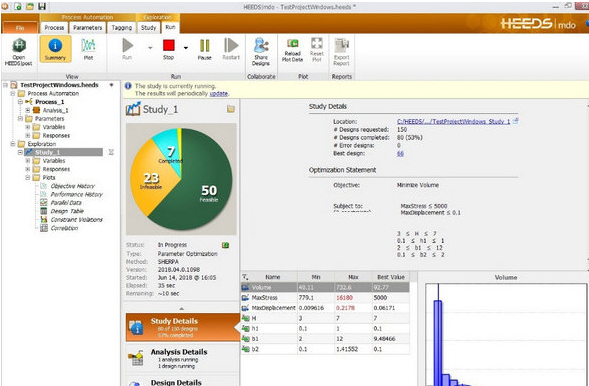Switch to the Parameters tab
This screenshot has height=386, width=589.
point(88,28)
